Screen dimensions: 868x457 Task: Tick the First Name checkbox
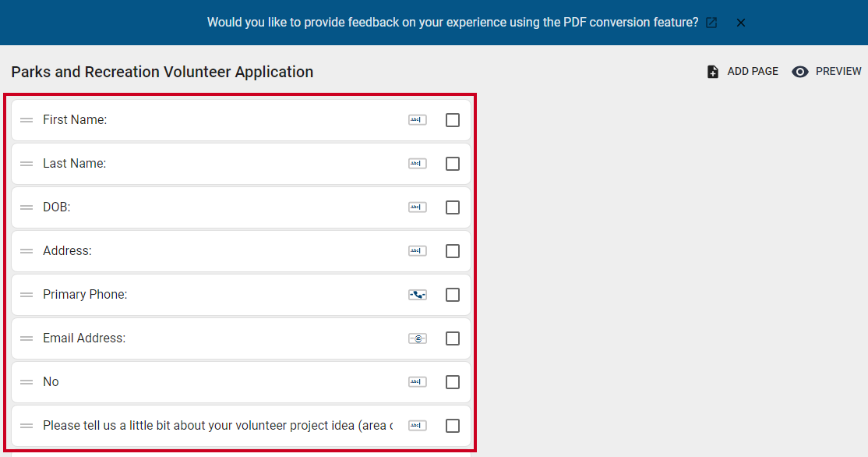[452, 119]
